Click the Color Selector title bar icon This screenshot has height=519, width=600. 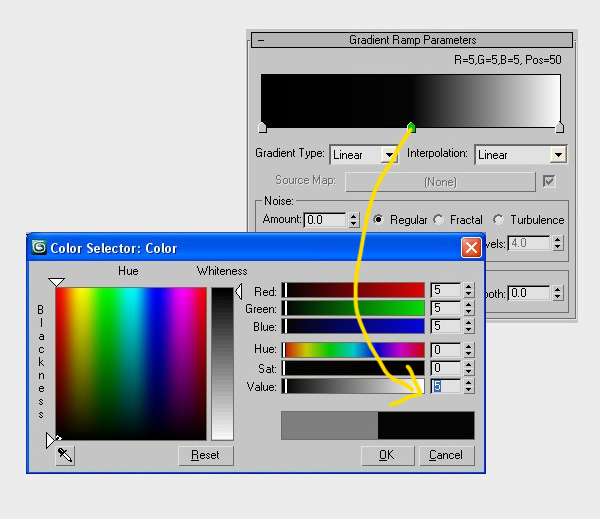pyautogui.click(x=40, y=248)
